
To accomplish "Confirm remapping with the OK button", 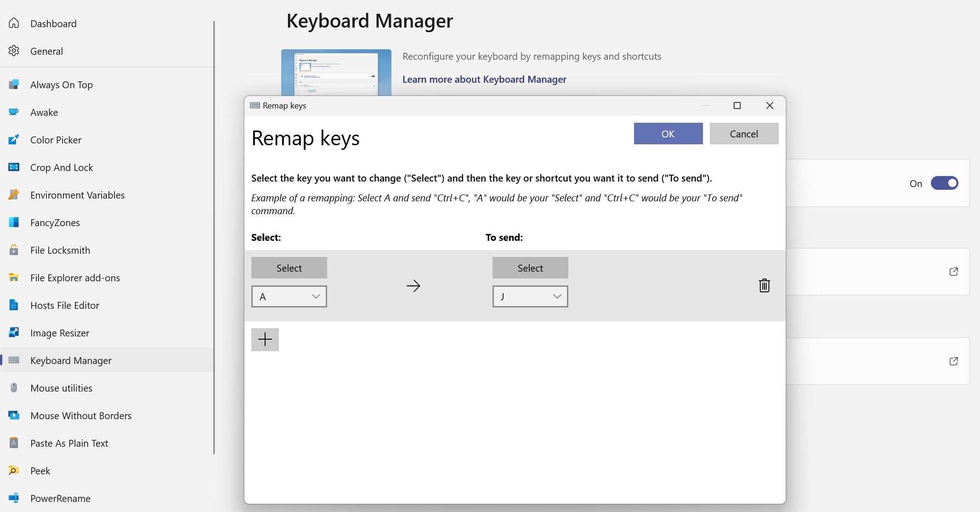I will [x=668, y=134].
